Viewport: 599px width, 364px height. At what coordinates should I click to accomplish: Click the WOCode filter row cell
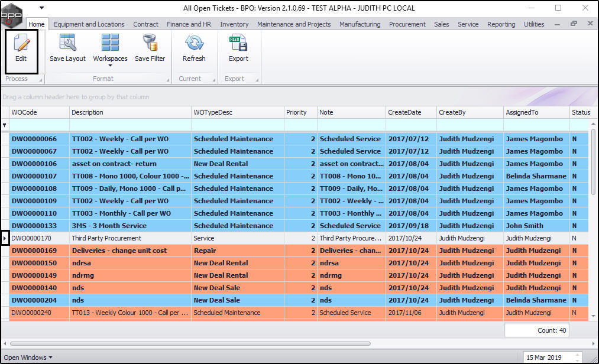click(x=40, y=125)
